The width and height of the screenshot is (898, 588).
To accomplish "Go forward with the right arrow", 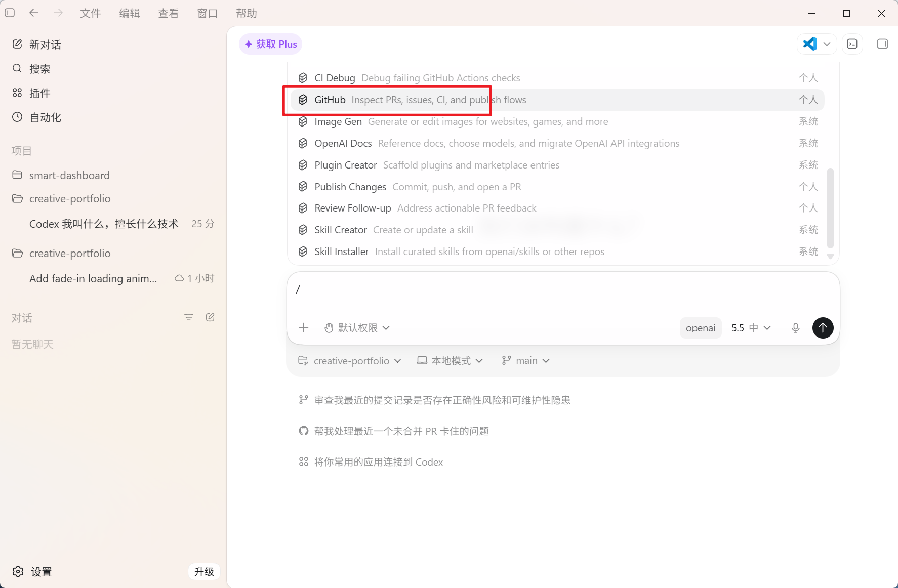I will (x=59, y=13).
